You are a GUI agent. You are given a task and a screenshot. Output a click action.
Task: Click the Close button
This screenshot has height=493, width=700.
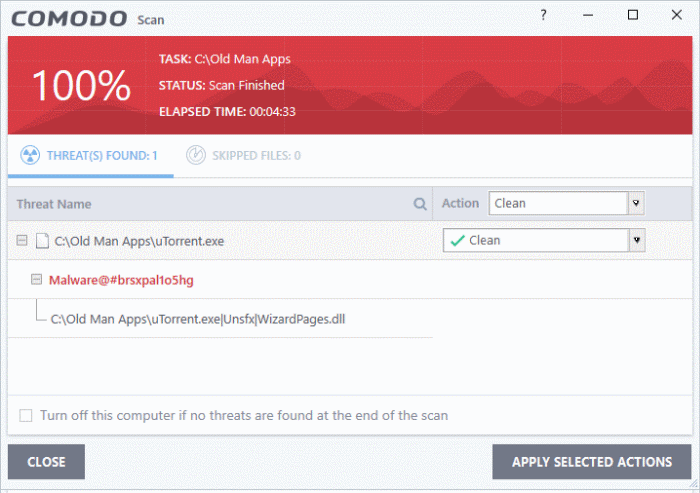click(46, 462)
